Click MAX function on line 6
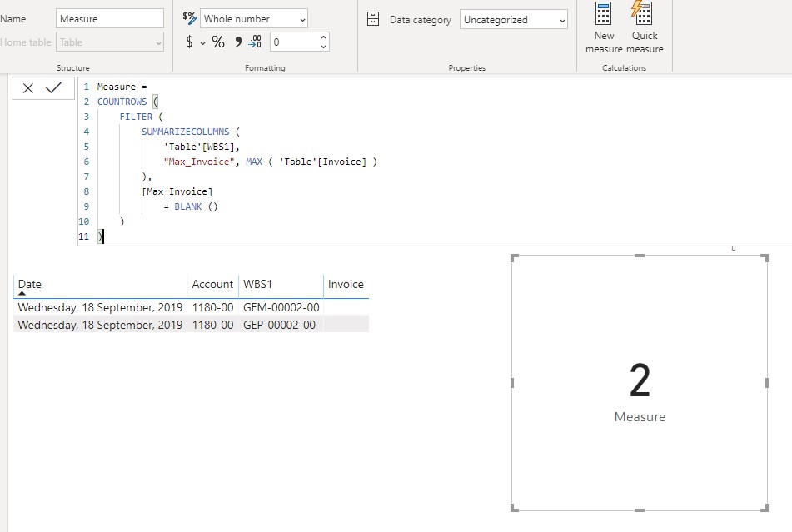792x532 pixels. pyautogui.click(x=254, y=162)
